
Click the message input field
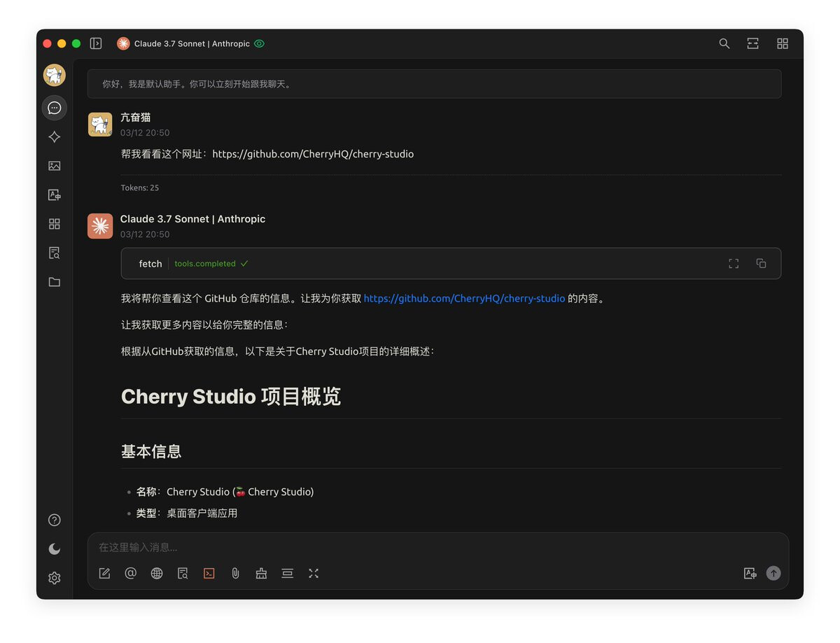[x=438, y=547]
